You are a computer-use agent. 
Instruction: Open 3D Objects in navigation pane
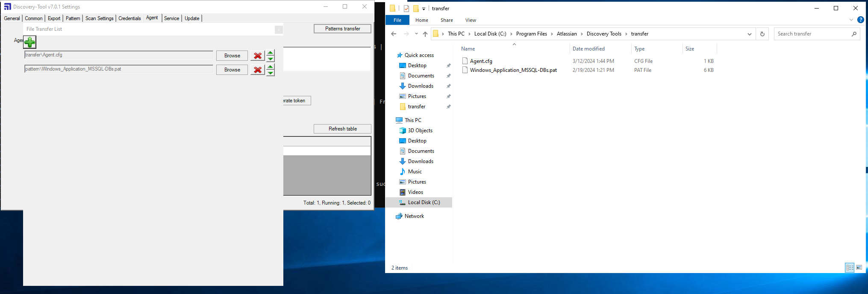(x=420, y=131)
